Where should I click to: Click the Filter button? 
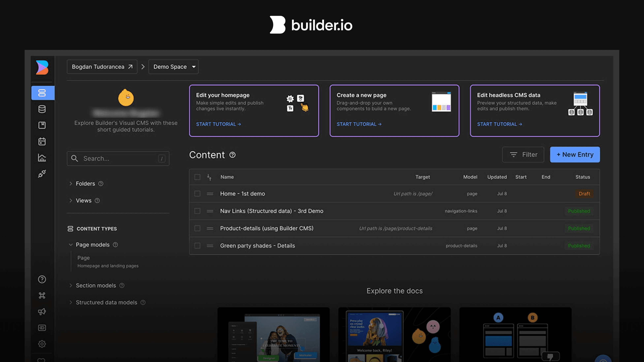point(523,155)
